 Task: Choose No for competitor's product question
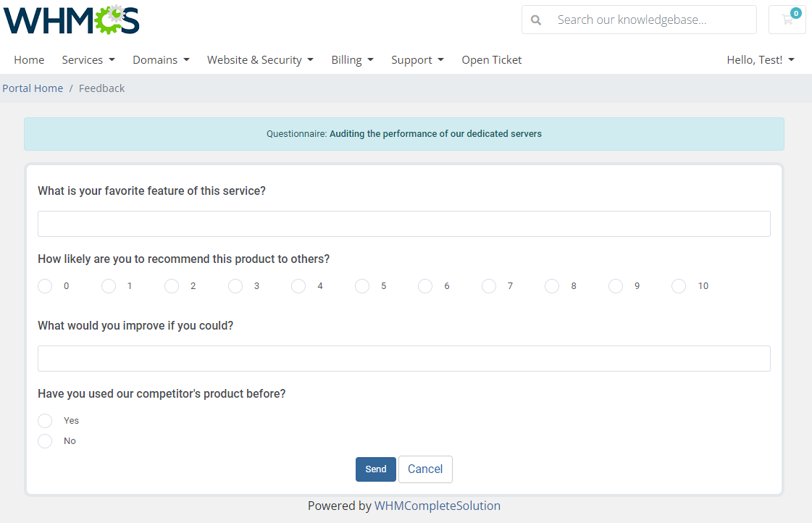[45, 440]
